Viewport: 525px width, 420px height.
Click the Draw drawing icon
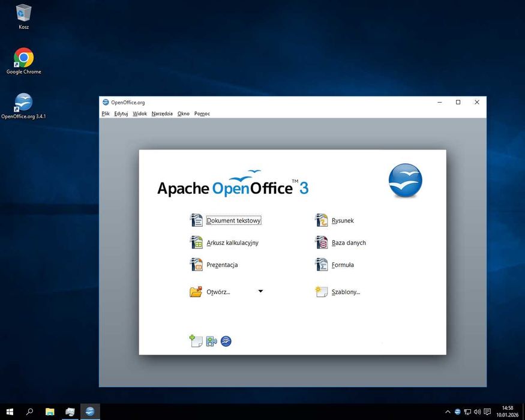pyautogui.click(x=322, y=220)
